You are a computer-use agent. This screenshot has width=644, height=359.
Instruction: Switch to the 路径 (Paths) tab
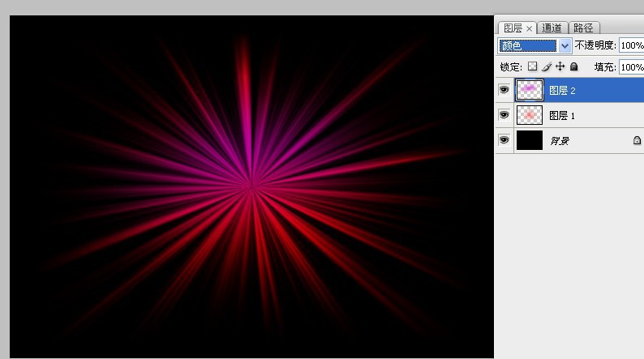(584, 28)
